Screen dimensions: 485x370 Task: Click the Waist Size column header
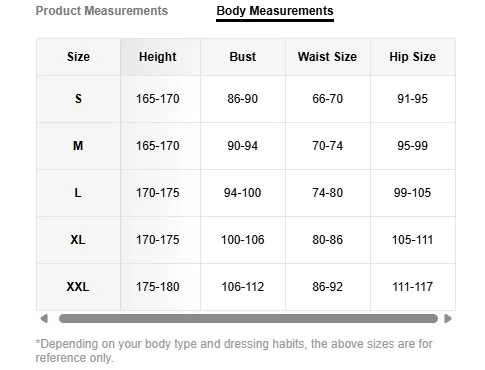(x=328, y=57)
